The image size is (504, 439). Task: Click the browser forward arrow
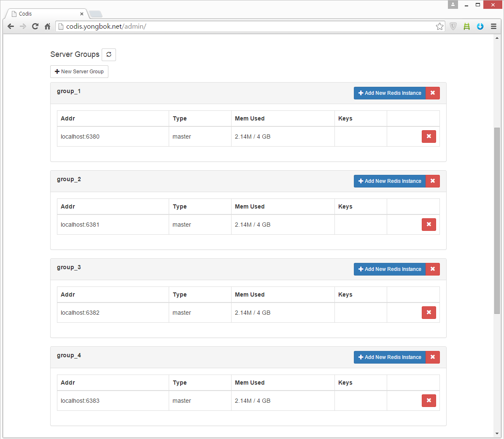pyautogui.click(x=23, y=27)
